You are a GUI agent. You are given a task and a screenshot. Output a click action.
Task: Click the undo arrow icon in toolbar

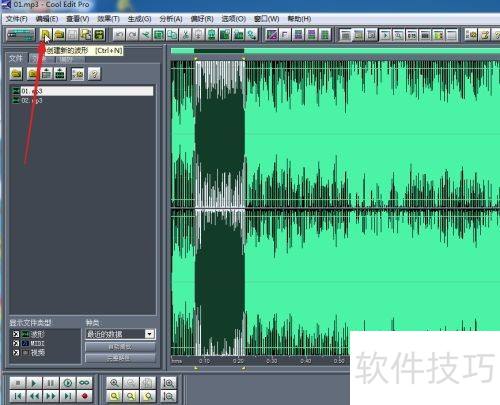(119, 35)
